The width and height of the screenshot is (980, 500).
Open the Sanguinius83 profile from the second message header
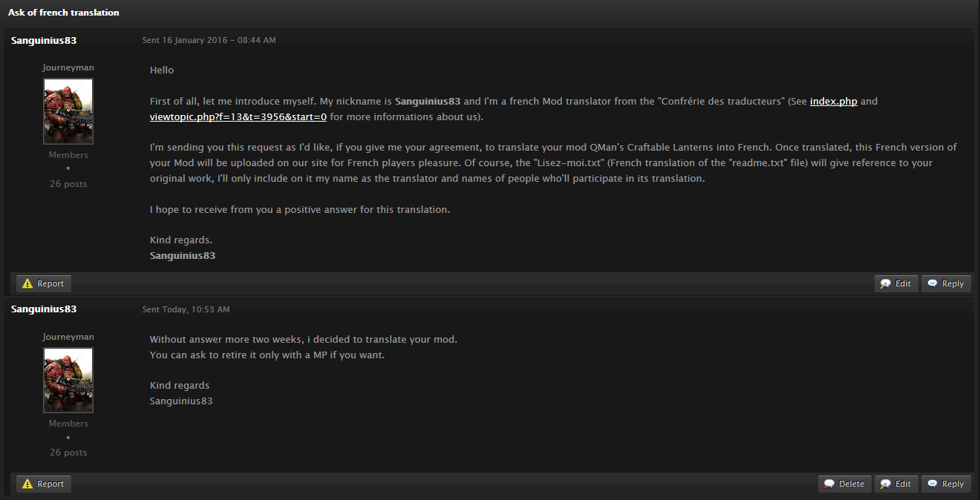tap(44, 309)
